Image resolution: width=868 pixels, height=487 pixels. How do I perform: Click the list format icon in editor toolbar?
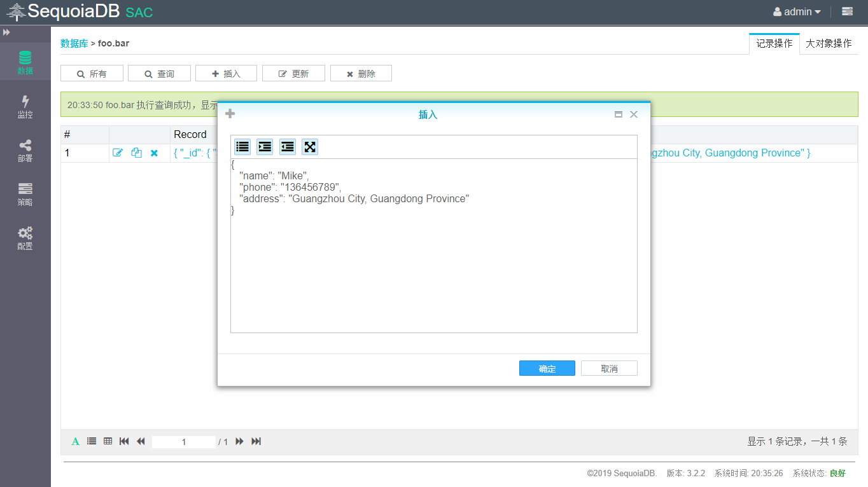[242, 147]
